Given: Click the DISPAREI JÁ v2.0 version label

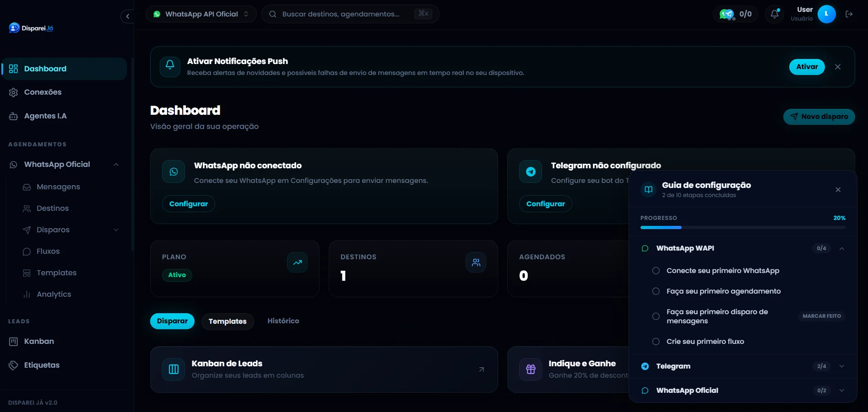Looking at the screenshot, I should [x=33, y=403].
